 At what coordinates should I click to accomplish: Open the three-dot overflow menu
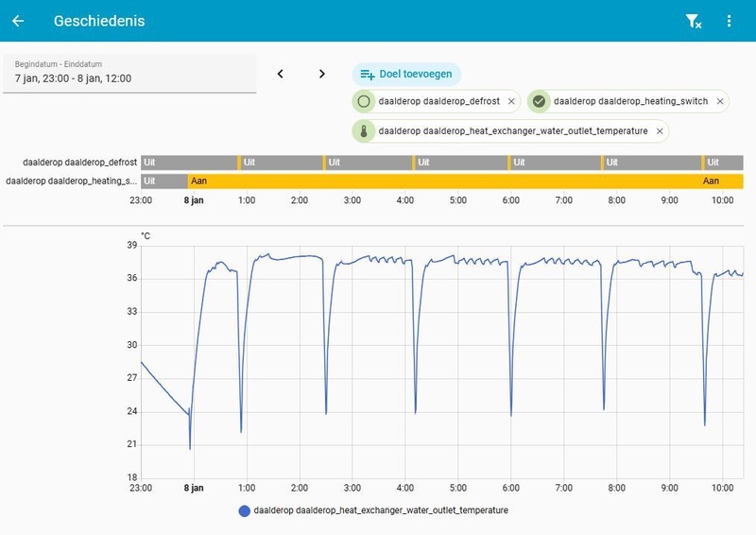pos(729,21)
